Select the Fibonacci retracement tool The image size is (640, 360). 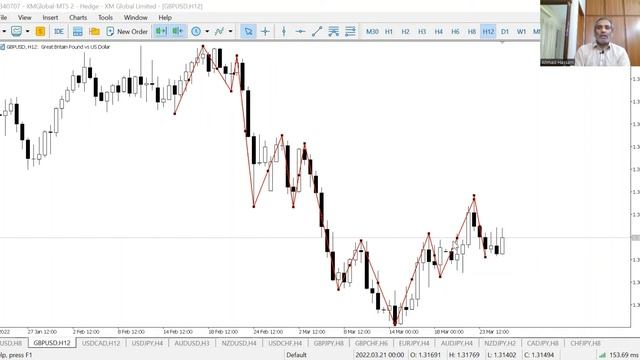point(350,31)
